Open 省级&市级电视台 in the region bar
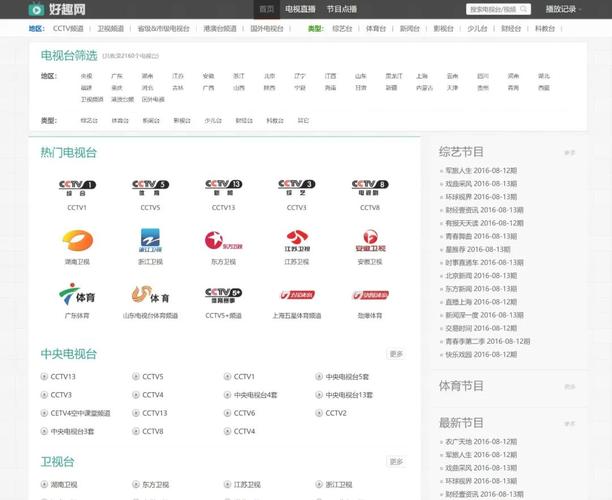Image resolution: width=612 pixels, height=500 pixels. 163,28
